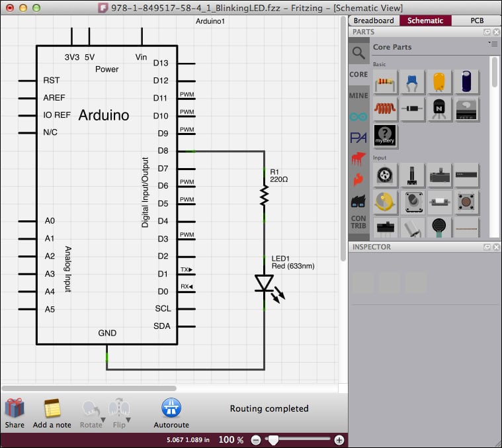Open the CORE parts bin tab
Viewport: 502px width, 448px height.
tap(358, 75)
